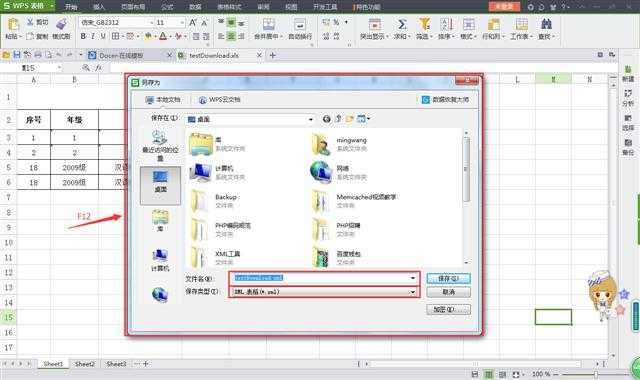Switch to Sheet2 worksheet tab
The image size is (640, 380).
point(84,364)
